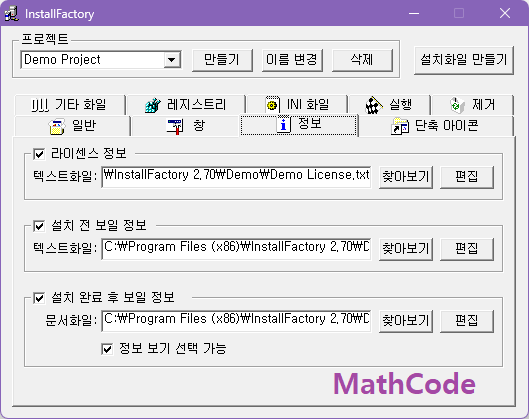Click 설치화일 만들기 button
Viewport: 529px width, 419px height.
(x=464, y=60)
